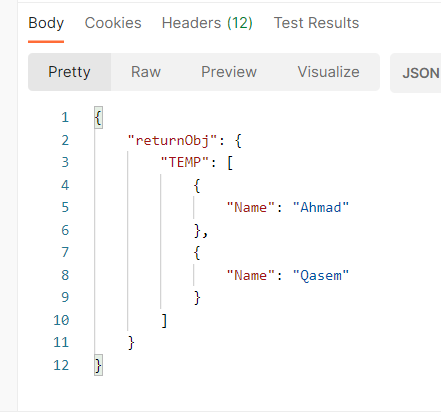441x413 pixels.
Task: Open the Headers (12) tab
Action: (207, 23)
